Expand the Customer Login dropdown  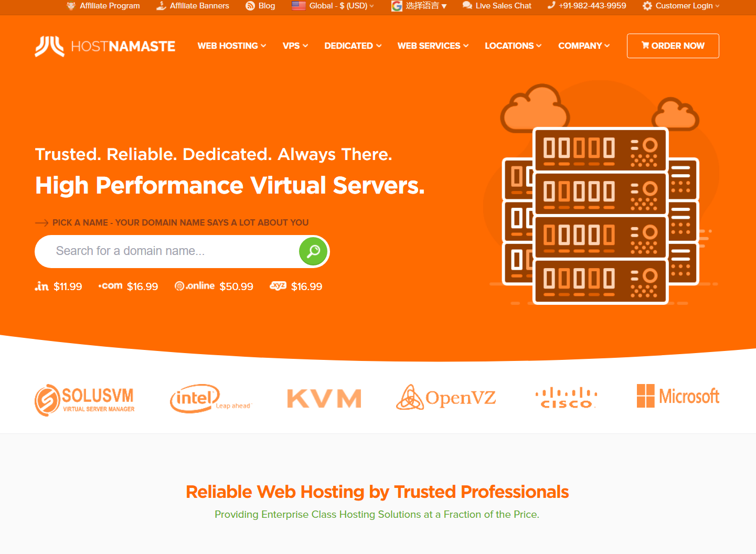click(x=681, y=6)
